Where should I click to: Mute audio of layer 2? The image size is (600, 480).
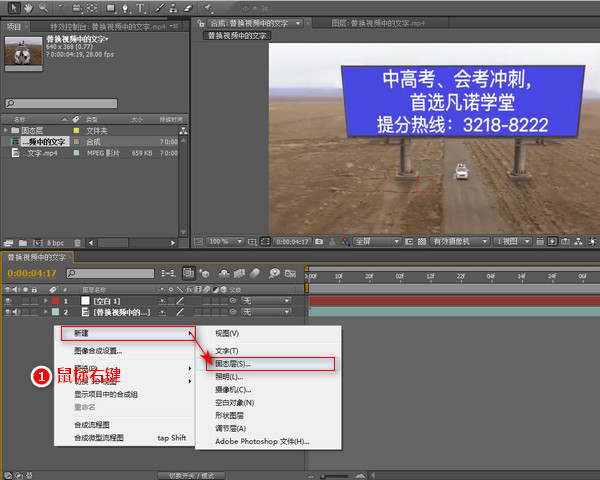point(16,312)
